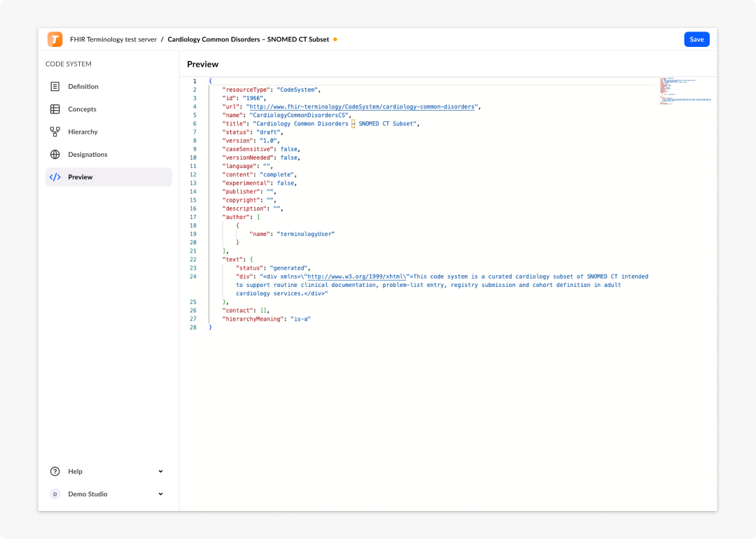Expand the Help menu chevron
756x539 pixels.
[160, 472]
